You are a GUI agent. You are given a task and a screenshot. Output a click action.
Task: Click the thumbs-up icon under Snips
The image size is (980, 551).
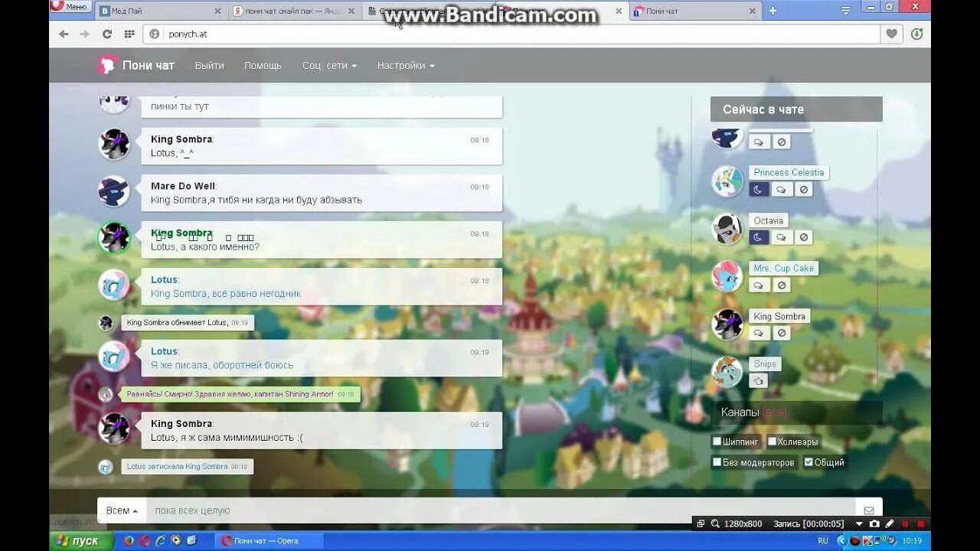click(759, 381)
